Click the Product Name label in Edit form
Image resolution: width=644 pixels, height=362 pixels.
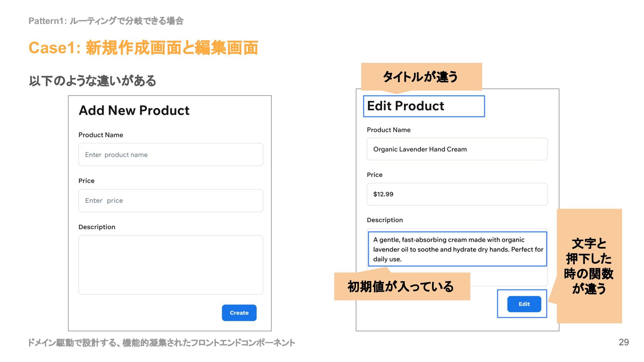coord(389,130)
